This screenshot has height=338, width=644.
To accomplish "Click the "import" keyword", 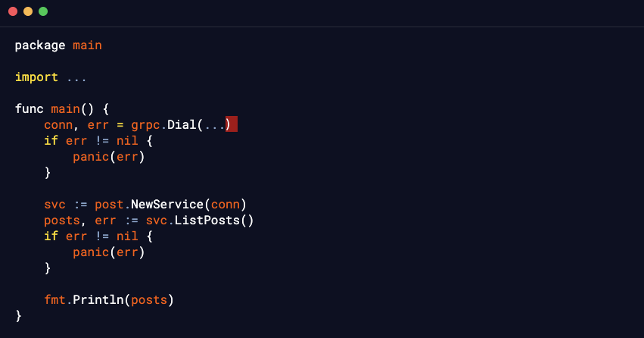I will click(x=36, y=77).
